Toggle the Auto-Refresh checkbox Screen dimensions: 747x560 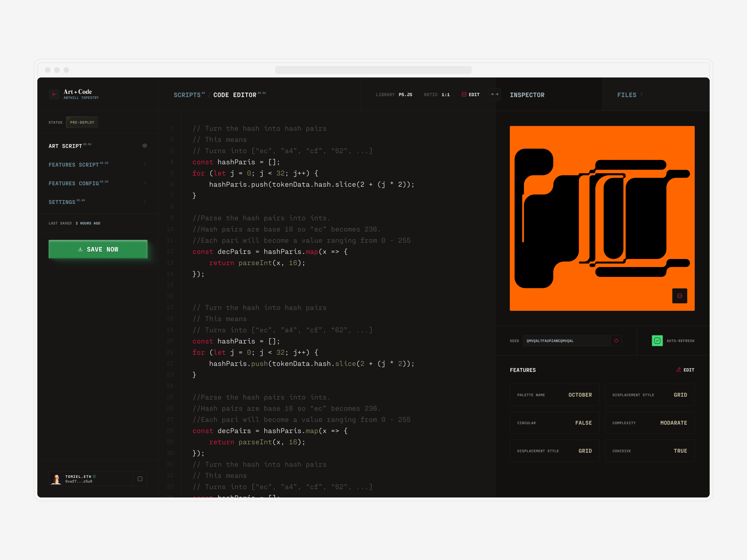coord(657,341)
